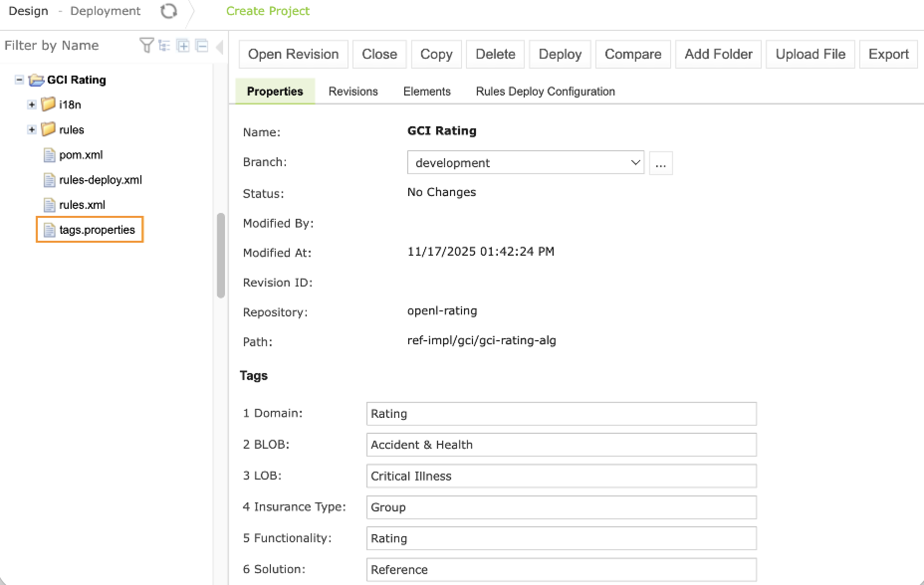
Task: Expand the rules folder
Action: coord(32,130)
